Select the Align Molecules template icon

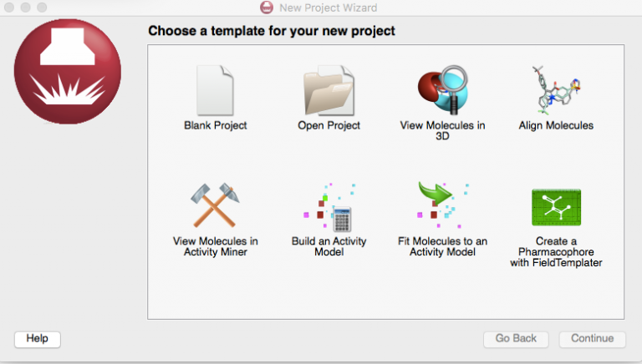[556, 90]
